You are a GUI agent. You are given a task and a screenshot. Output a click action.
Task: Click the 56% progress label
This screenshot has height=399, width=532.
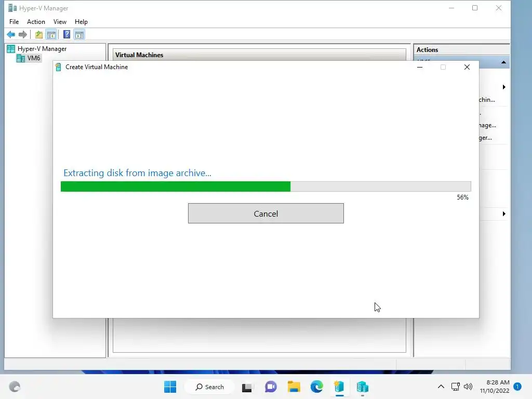click(462, 197)
